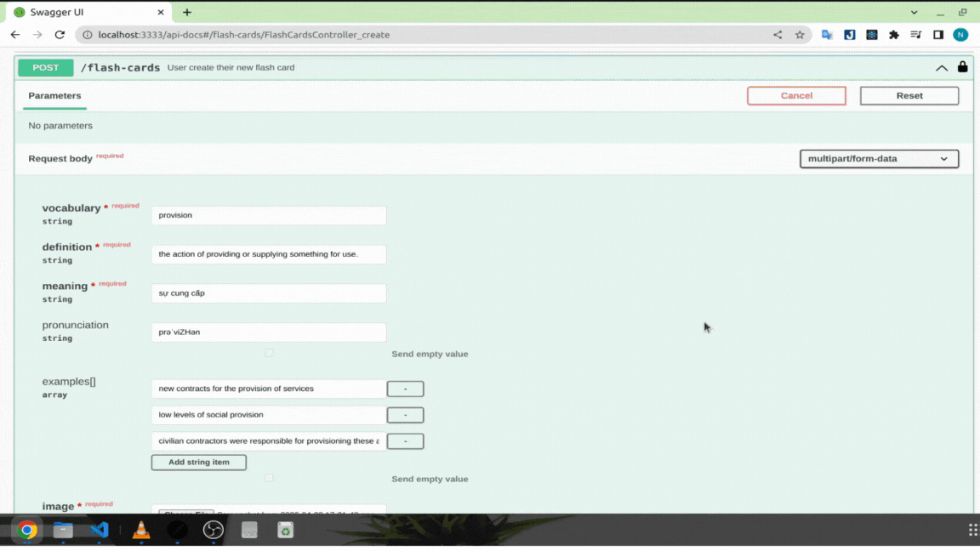Open the browser extensions puzzle icon
Image resolution: width=980 pixels, height=551 pixels.
pos(894,35)
